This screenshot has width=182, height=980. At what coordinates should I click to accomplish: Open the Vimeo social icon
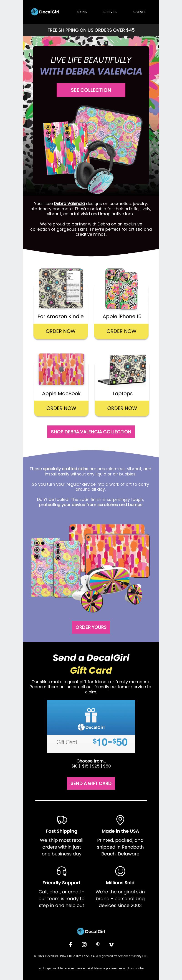[111, 944]
